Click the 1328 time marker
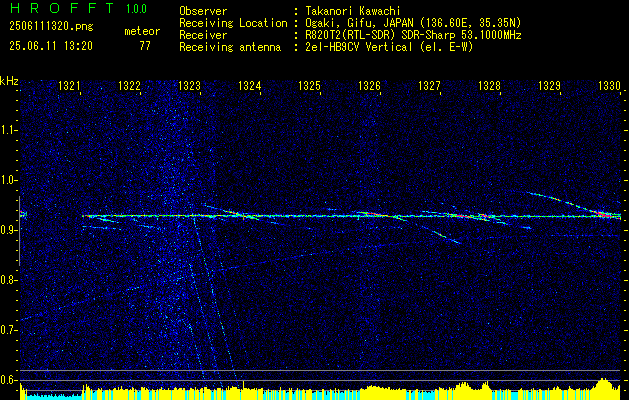This screenshot has height=400, width=629. point(489,85)
